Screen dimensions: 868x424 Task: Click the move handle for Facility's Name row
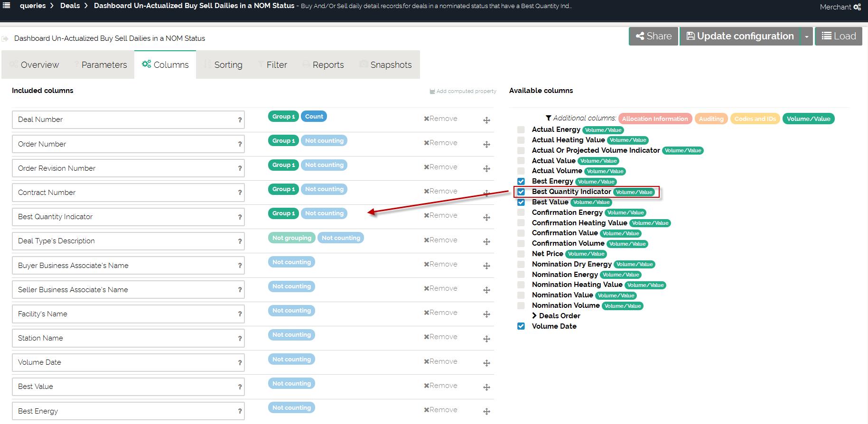(486, 314)
